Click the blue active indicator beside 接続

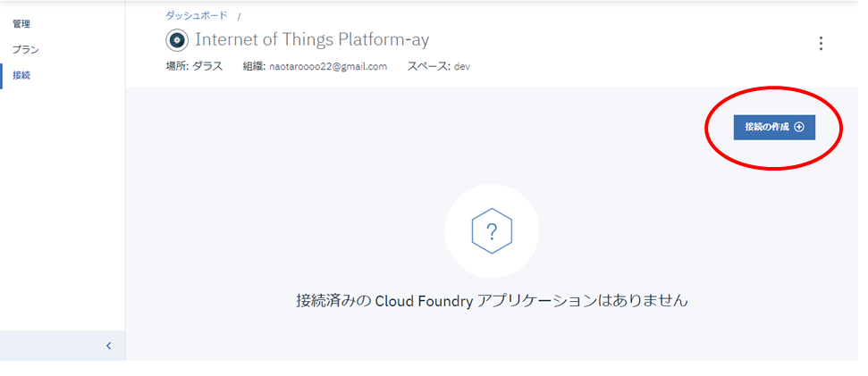(x=2, y=76)
